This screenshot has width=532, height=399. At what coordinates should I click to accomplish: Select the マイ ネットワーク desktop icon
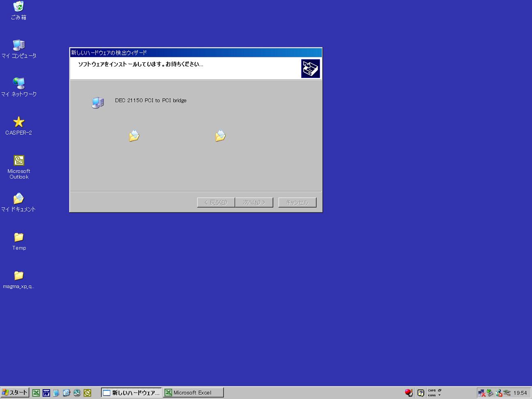point(18,87)
